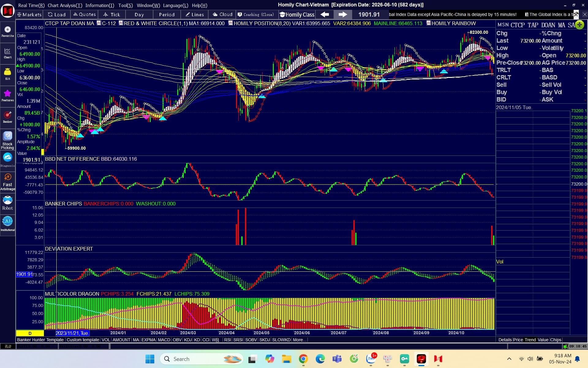Image resolution: width=588 pixels, height=368 pixels.
Task: Select the Price tab in right panel
Action: pos(518,340)
